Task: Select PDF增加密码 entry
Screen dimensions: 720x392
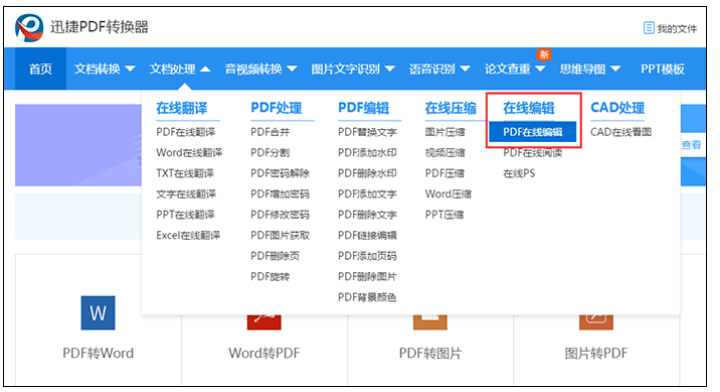Action: tap(280, 194)
